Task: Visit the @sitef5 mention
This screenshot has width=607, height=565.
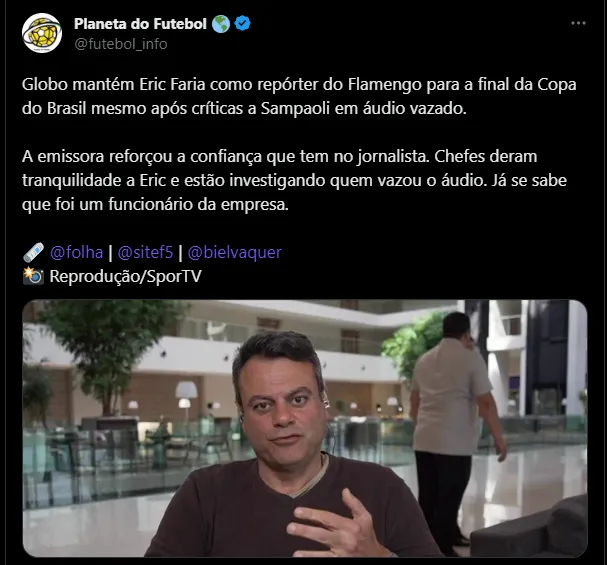Action: point(145,252)
